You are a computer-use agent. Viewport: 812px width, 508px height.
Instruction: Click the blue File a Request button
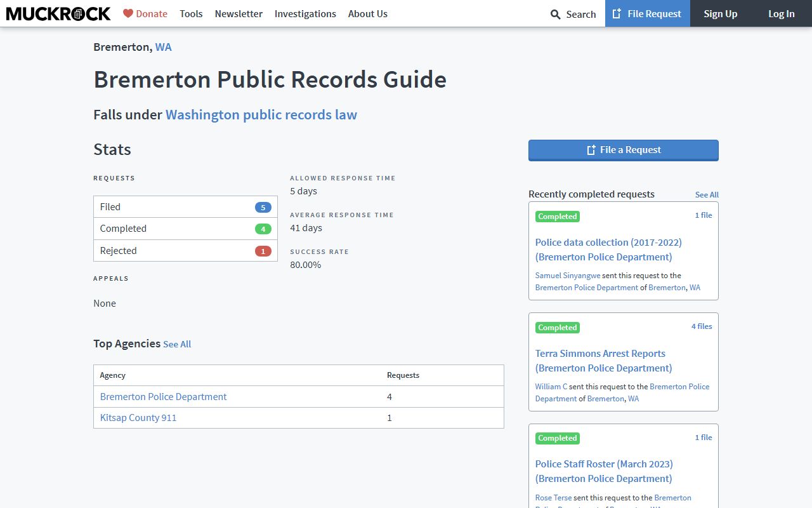point(624,150)
